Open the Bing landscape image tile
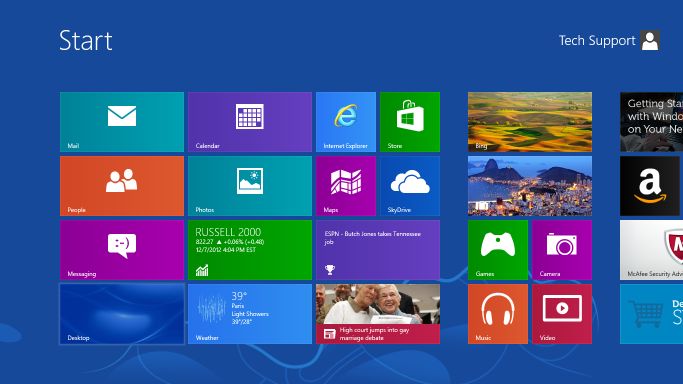The width and height of the screenshot is (683, 384). (530, 122)
